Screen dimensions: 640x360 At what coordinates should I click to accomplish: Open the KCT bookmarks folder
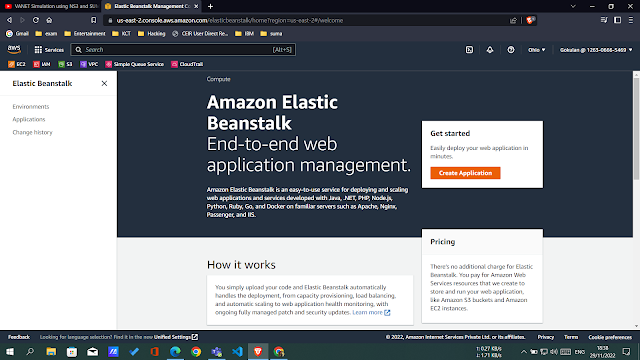click(121, 33)
